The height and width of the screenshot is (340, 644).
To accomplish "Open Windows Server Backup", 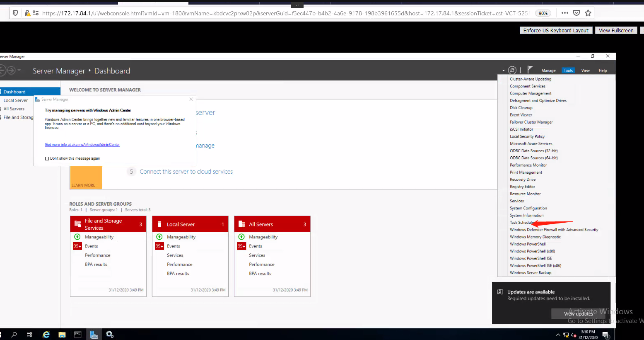I will [531, 273].
